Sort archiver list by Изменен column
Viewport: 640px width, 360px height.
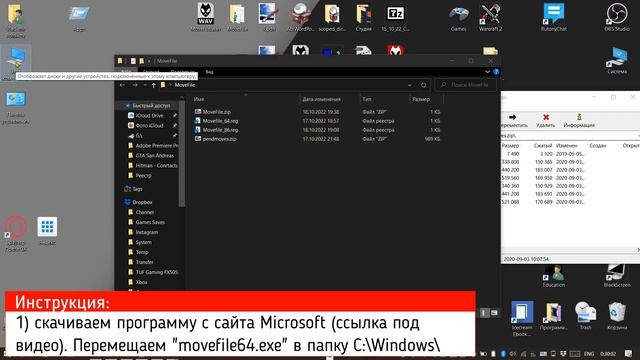tap(567, 145)
